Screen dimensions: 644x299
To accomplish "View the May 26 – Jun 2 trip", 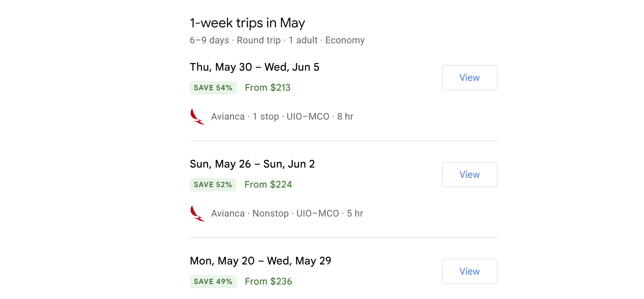I will pos(469,175).
